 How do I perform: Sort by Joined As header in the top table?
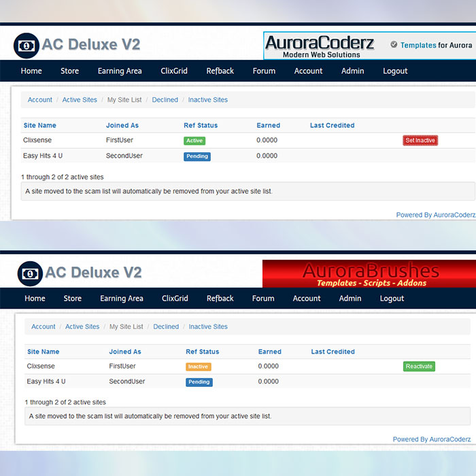coord(122,125)
